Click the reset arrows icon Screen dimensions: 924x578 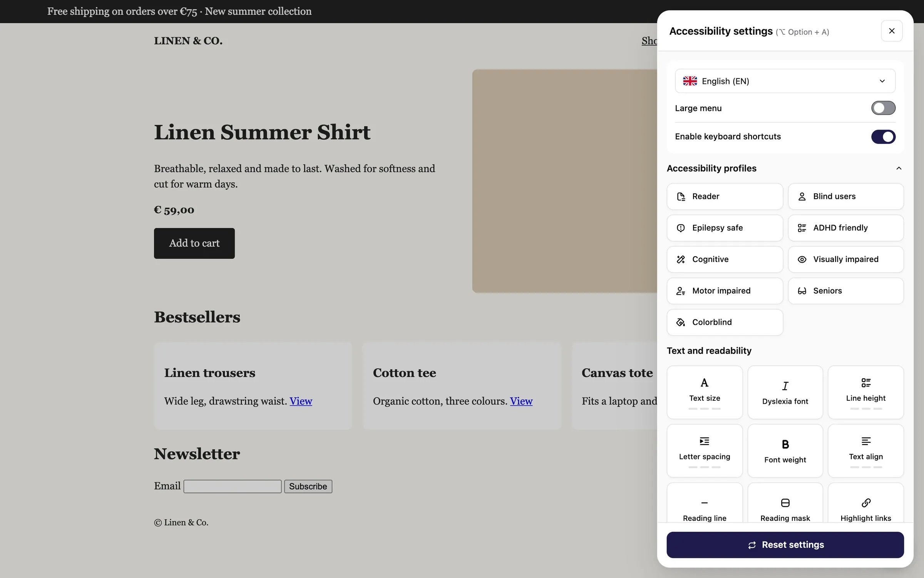752,545
